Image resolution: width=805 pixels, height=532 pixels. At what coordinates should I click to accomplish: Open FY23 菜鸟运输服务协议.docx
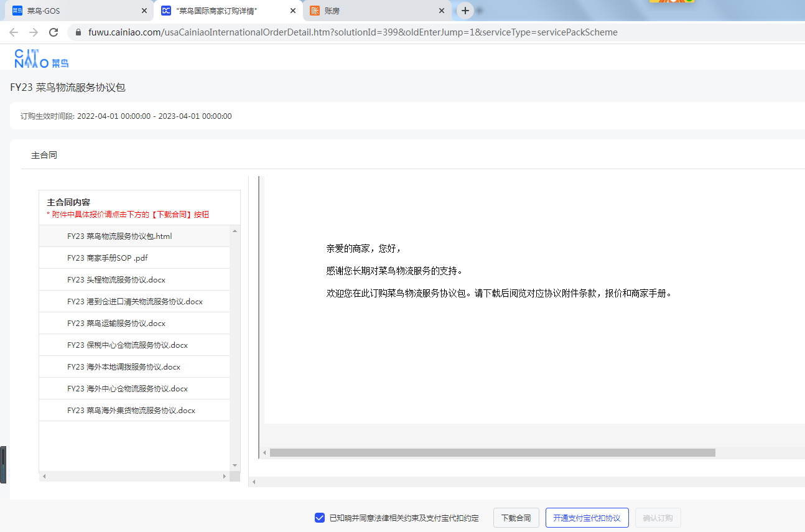[134, 323]
